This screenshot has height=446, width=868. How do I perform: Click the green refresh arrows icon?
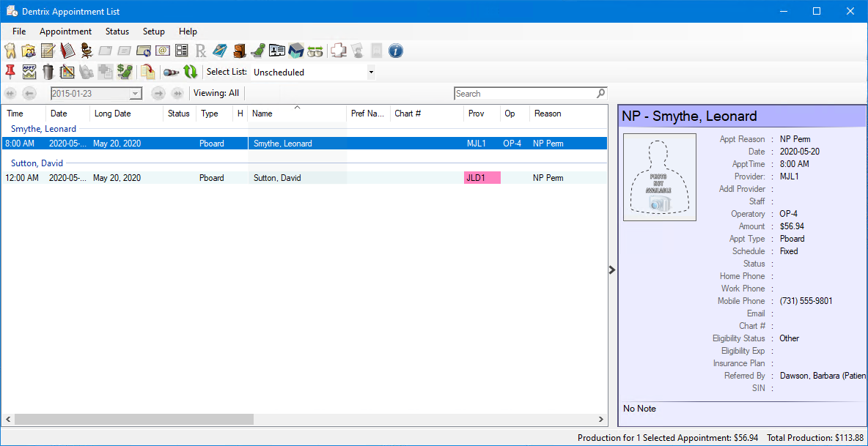(190, 72)
